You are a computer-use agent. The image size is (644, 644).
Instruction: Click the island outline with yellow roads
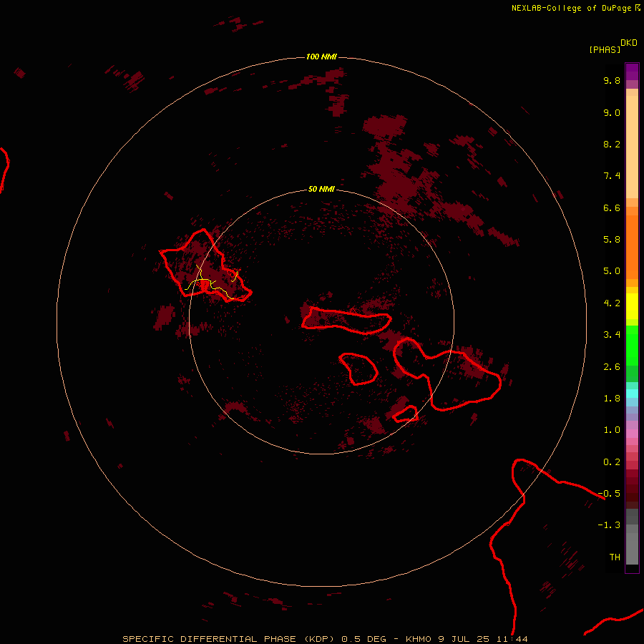tap(205, 266)
